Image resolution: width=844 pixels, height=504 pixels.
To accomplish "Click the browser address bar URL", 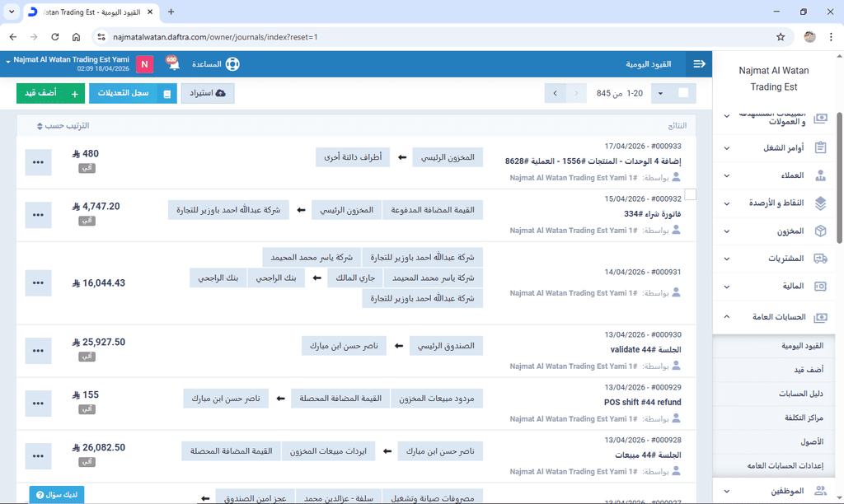I will point(215,37).
